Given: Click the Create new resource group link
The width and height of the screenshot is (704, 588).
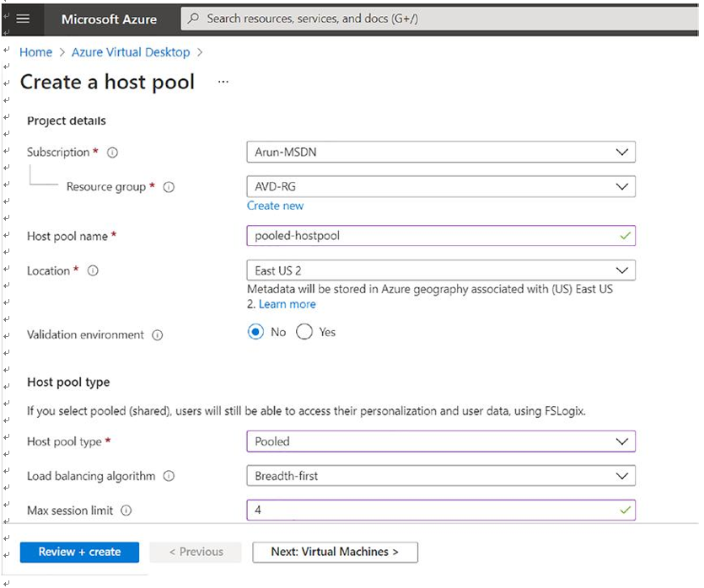Looking at the screenshot, I should coord(275,206).
